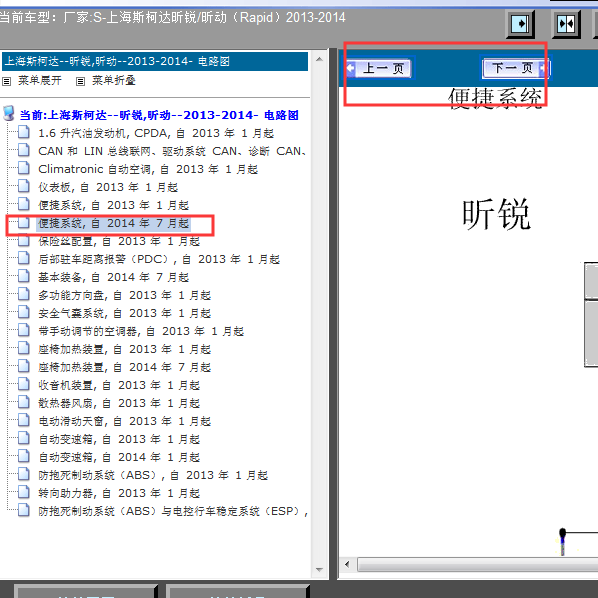Image resolution: width=598 pixels, height=598 pixels.
Task: Click document icon beside 散热器风扇
Action: tap(24, 402)
